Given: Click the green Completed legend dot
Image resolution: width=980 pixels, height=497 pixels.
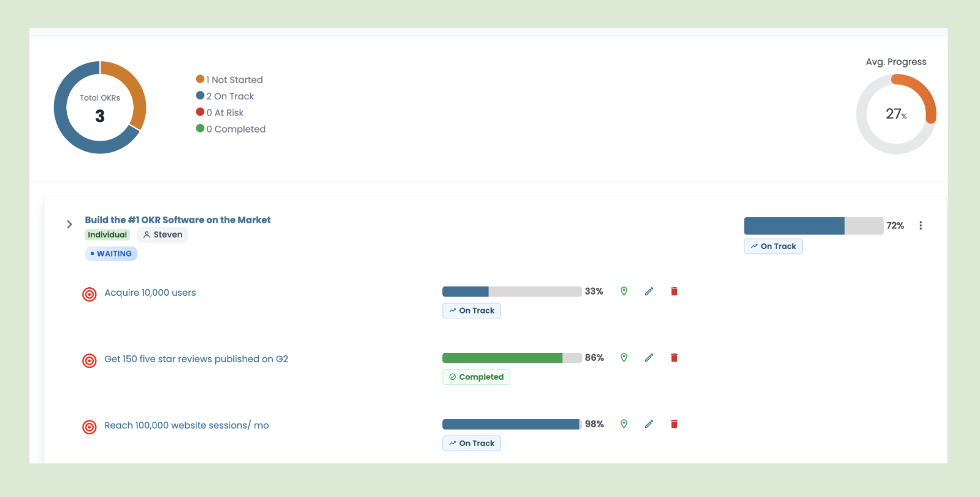Looking at the screenshot, I should [x=200, y=128].
